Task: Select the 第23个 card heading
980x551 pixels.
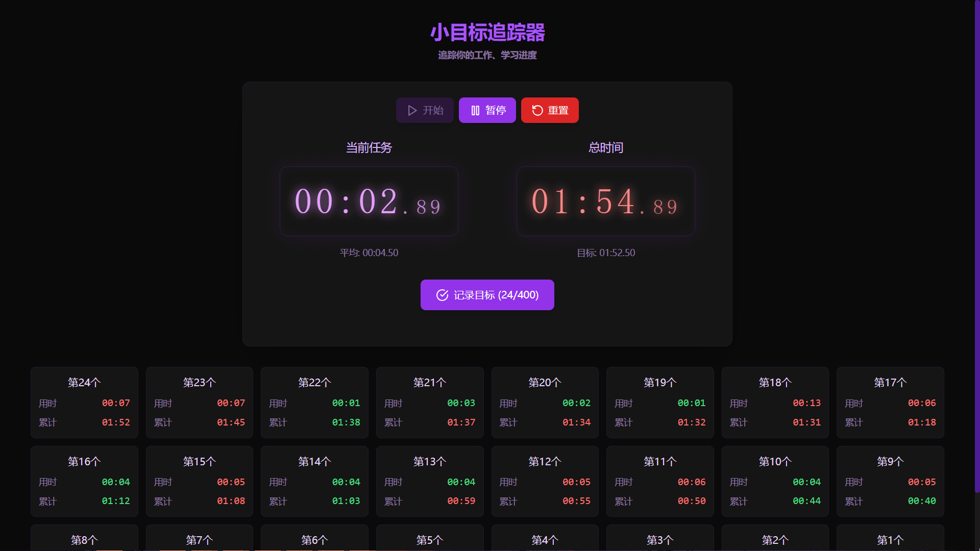Action: tap(200, 383)
